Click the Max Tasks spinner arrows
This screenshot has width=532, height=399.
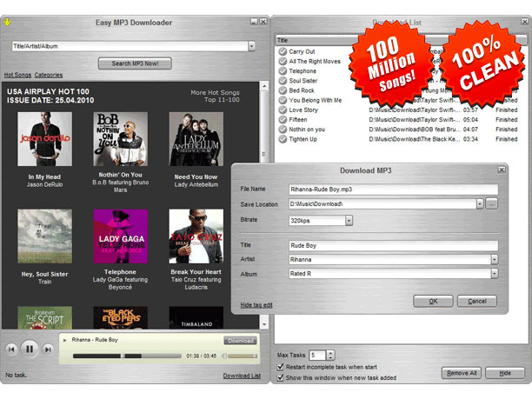[331, 356]
